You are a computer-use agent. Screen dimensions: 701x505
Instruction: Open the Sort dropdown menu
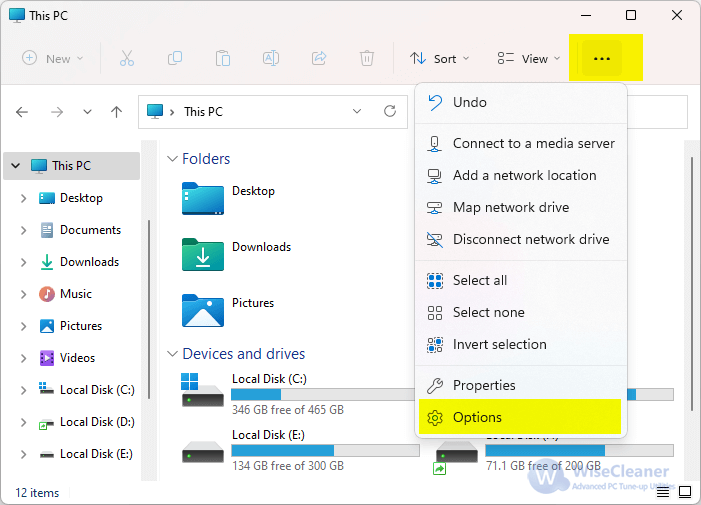coord(439,59)
